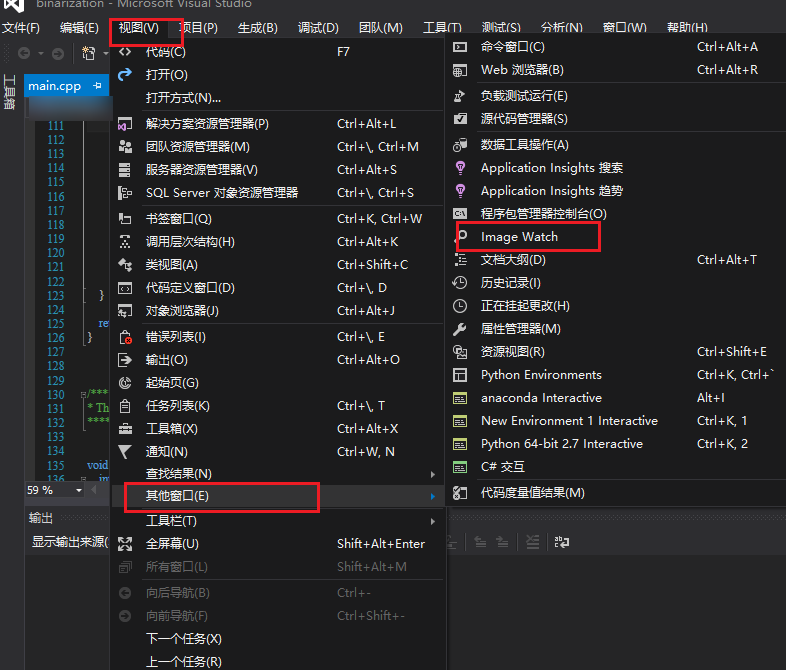This screenshot has width=786, height=670.
Task: Open the Debug (调试) menu
Action: click(x=318, y=28)
